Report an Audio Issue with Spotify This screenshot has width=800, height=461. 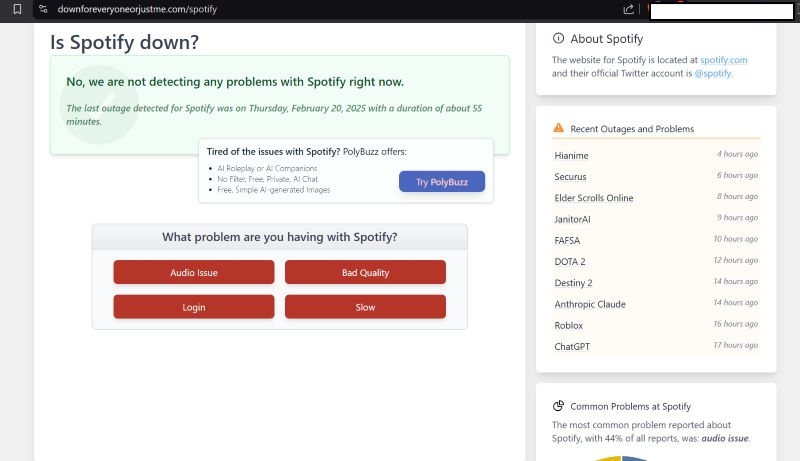(194, 272)
